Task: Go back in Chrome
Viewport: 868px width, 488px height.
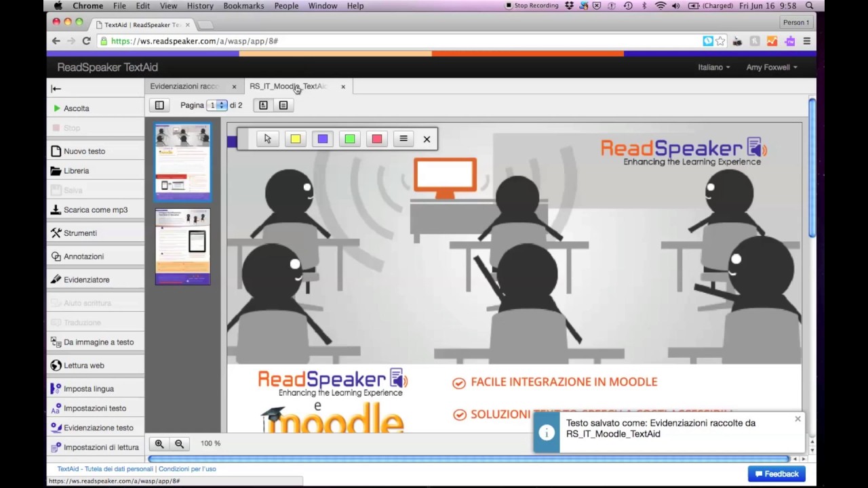Action: coord(56,41)
